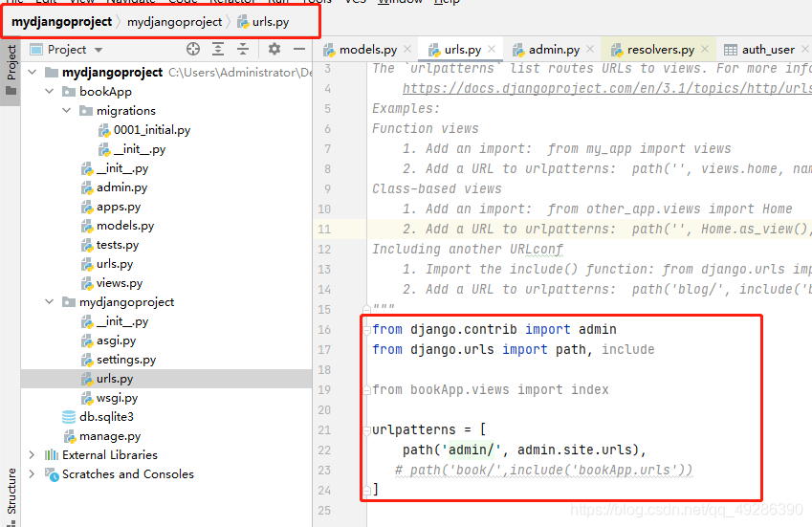This screenshot has width=812, height=527.
Task: Expand External Libraries node
Action: coord(33,455)
